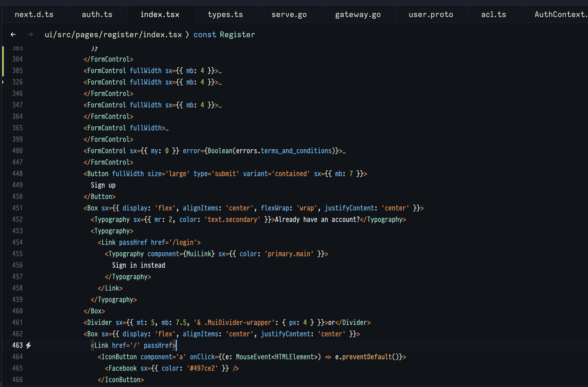Click 'Sign in instead' text on line 456
This screenshot has height=387, width=588.
pyautogui.click(x=139, y=265)
